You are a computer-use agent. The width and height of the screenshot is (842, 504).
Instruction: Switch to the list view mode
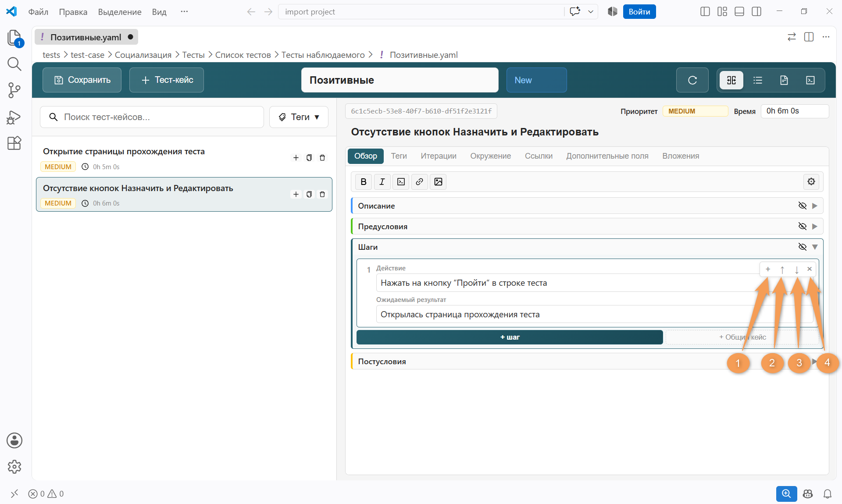(x=758, y=80)
